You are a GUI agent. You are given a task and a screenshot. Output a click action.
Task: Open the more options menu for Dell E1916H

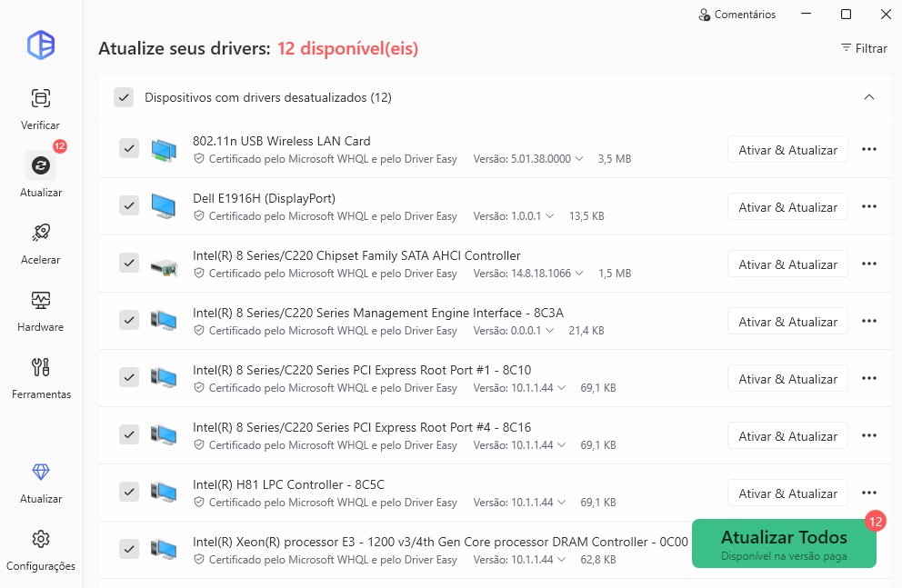(x=868, y=206)
